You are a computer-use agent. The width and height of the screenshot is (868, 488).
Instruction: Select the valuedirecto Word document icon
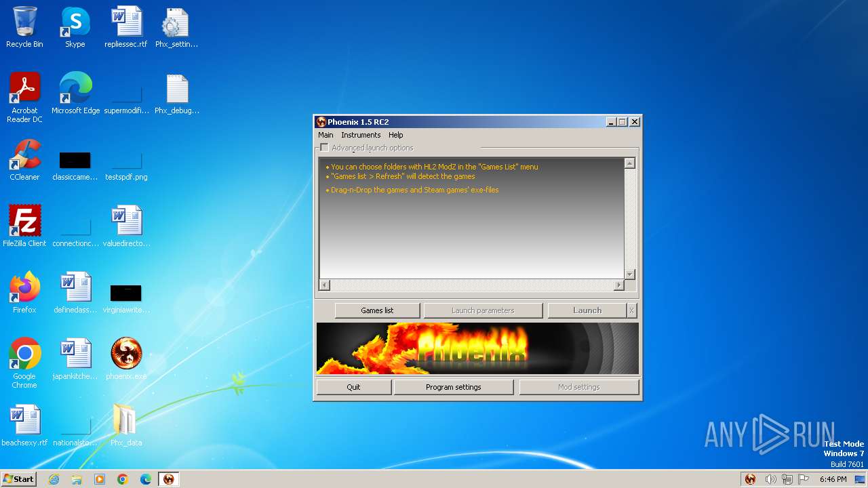(126, 226)
